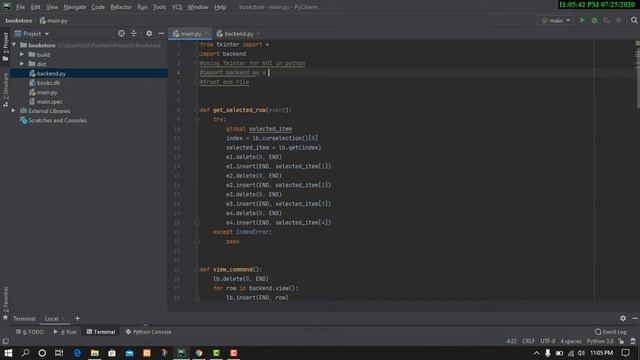Open the Favorites side tool window

[5, 303]
